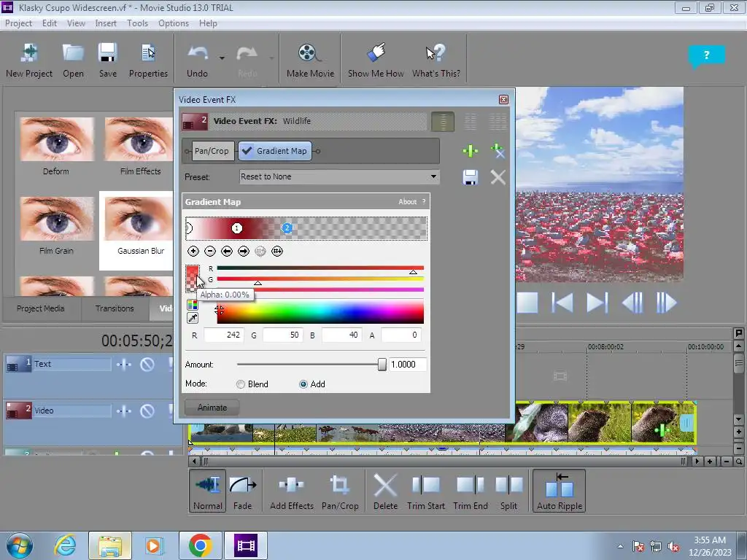Open a project with the Open icon
Screen dimensions: 747x560
[x=73, y=60]
